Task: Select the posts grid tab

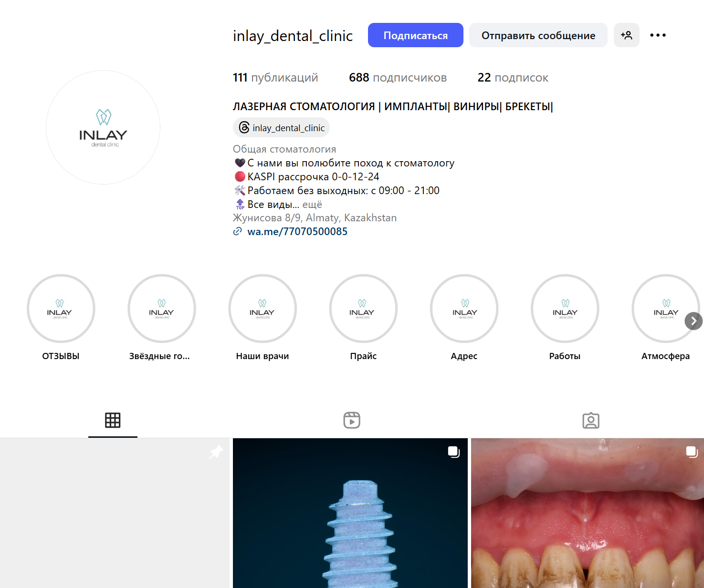Action: (113, 420)
